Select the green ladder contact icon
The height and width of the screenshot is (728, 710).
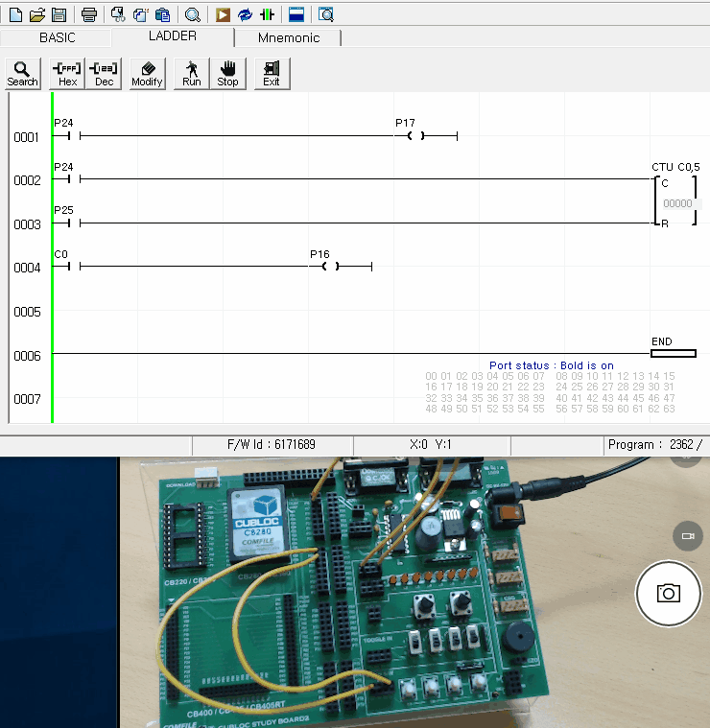[268, 14]
